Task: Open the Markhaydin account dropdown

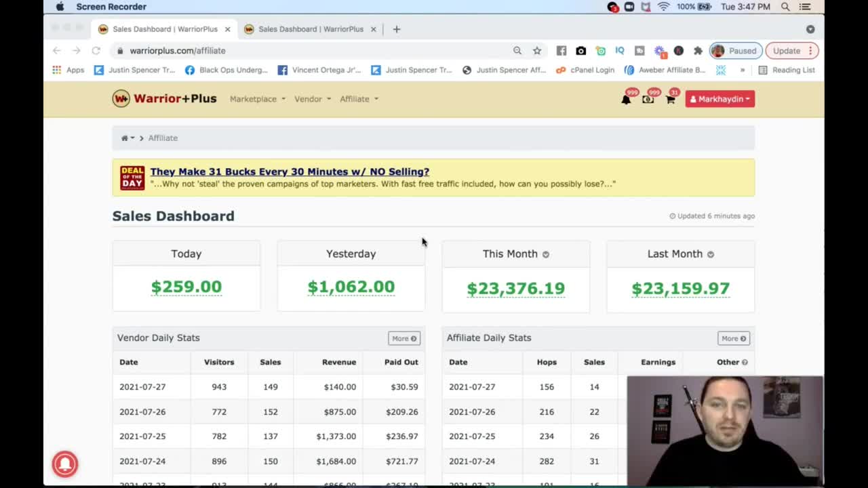Action: (x=720, y=99)
